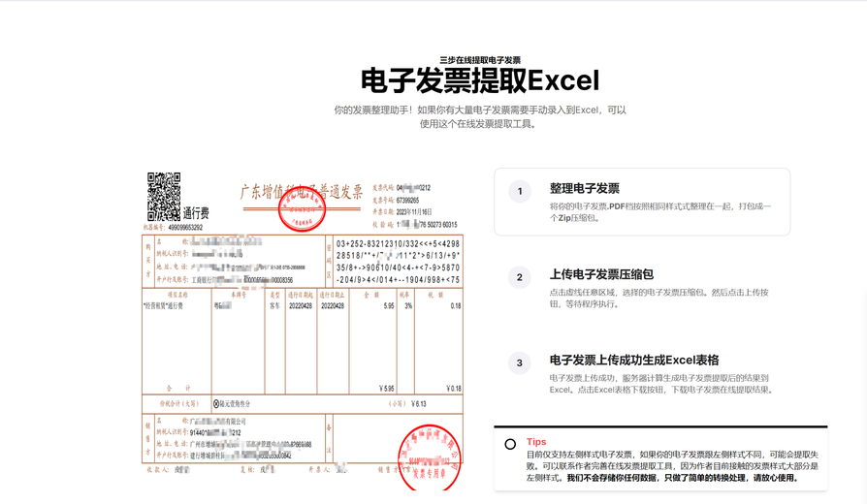
Task: Click the step 2 number badge
Action: pos(520,277)
